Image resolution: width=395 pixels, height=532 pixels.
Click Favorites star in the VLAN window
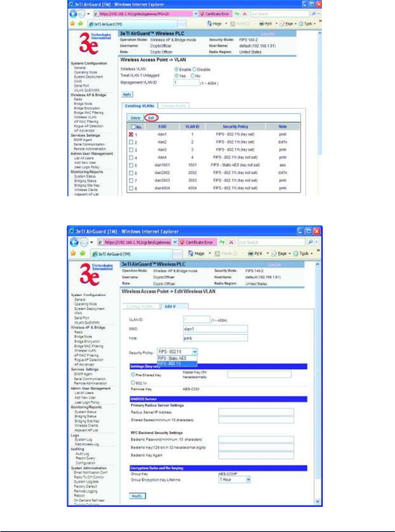pos(72,24)
